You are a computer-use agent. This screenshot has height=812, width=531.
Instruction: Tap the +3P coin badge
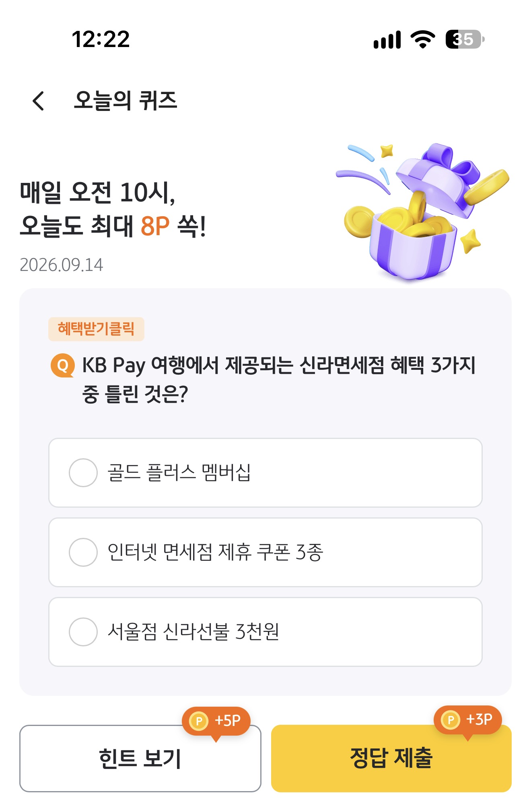[x=468, y=720]
